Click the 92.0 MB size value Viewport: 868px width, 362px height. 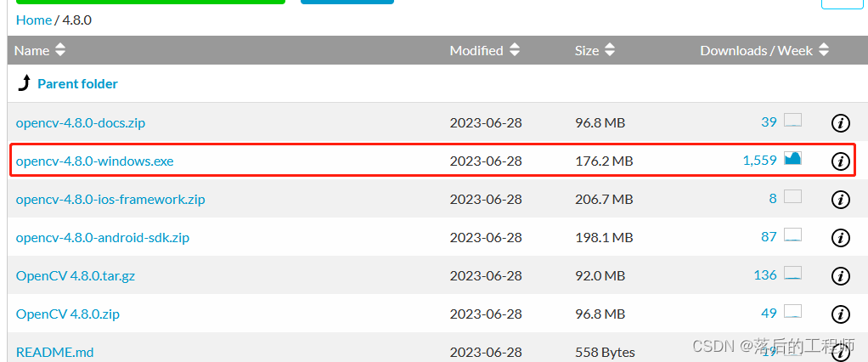tap(600, 275)
